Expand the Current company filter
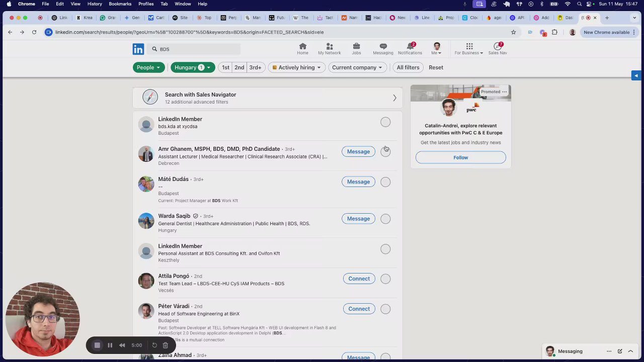This screenshot has width=644, height=362. pos(357,67)
